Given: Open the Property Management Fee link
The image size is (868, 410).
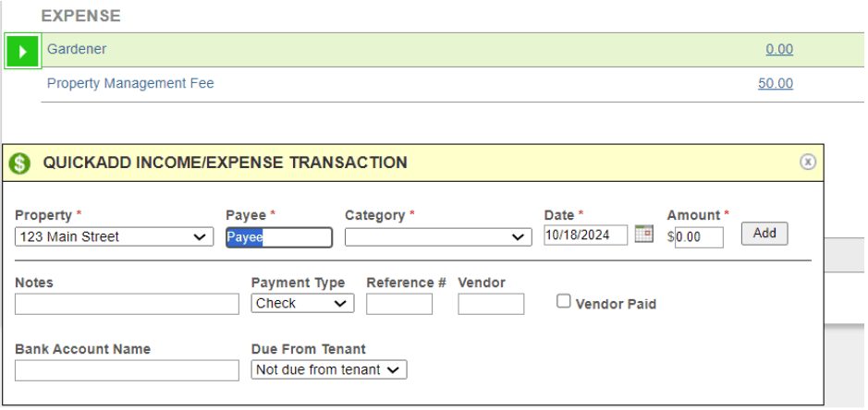Looking at the screenshot, I should [130, 83].
